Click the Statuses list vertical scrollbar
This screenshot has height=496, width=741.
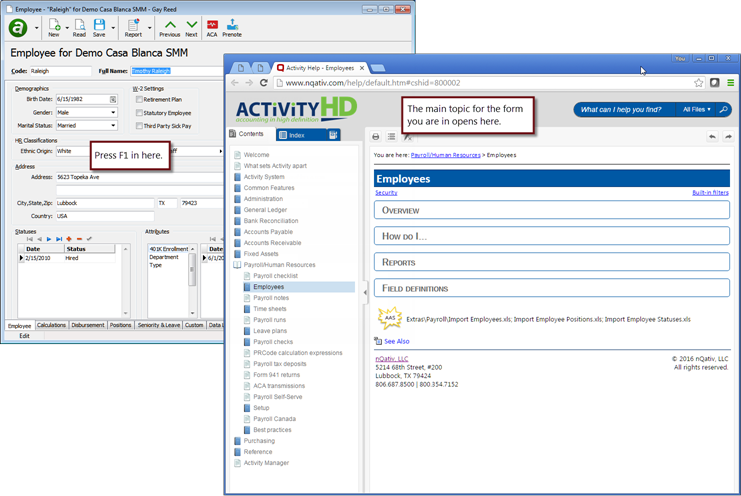126,281
